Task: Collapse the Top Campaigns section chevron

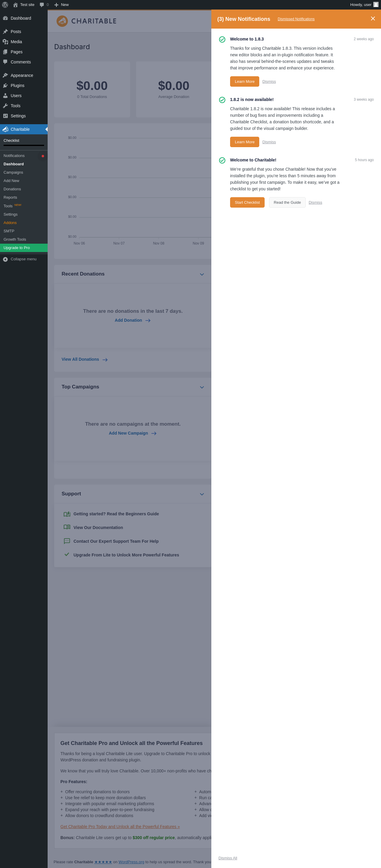Action: 202,387
